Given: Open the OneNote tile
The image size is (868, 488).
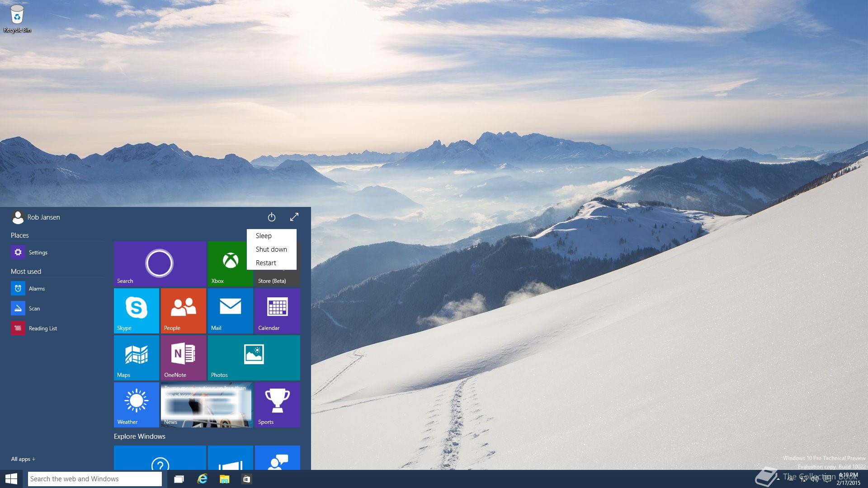Looking at the screenshot, I should (184, 358).
